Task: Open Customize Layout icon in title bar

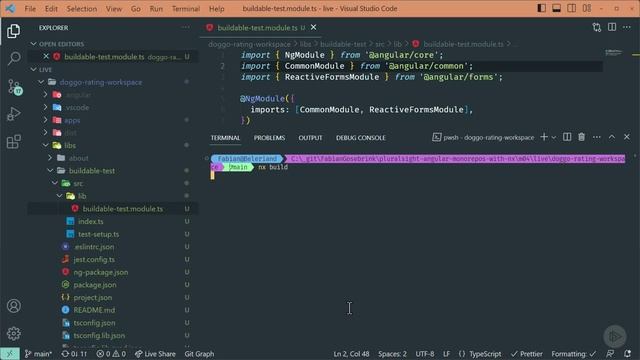Action: click(x=587, y=8)
